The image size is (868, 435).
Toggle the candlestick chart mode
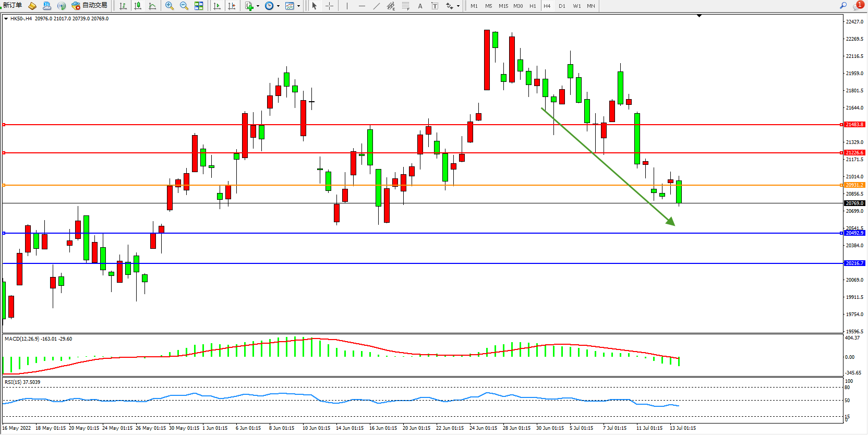point(138,6)
